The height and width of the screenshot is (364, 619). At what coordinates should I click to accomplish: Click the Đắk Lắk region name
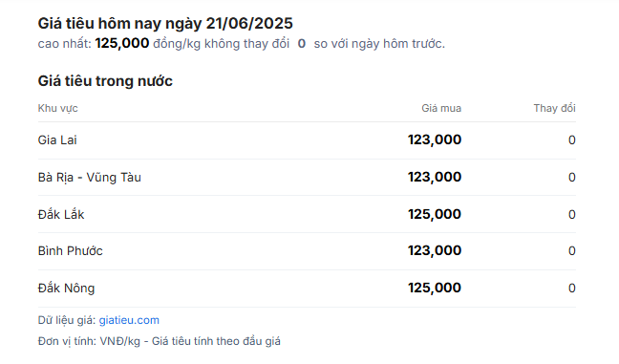[61, 214]
